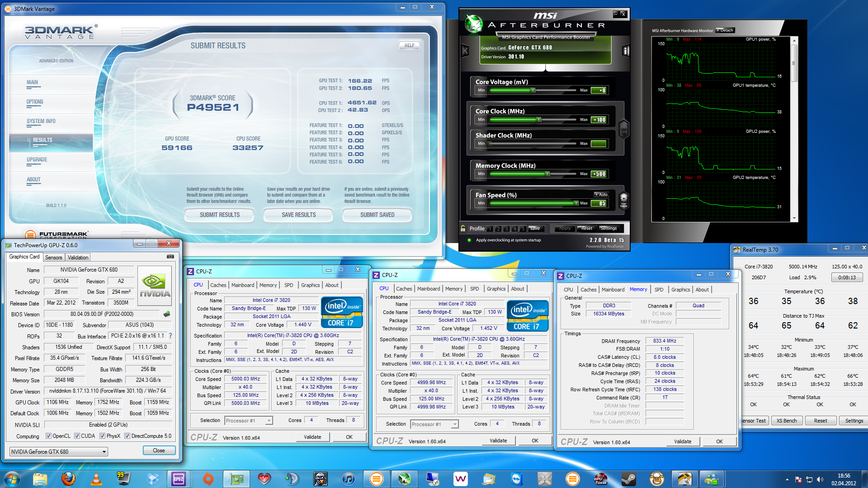Viewport: 868px width, 488px height.
Task: Click the Core Voltage slider handle
Action: (x=533, y=90)
